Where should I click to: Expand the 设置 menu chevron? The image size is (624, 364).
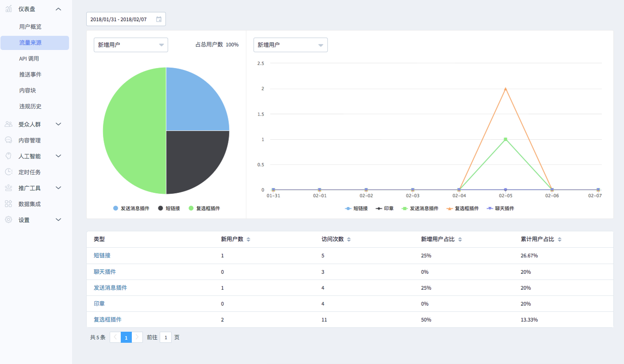(59, 220)
